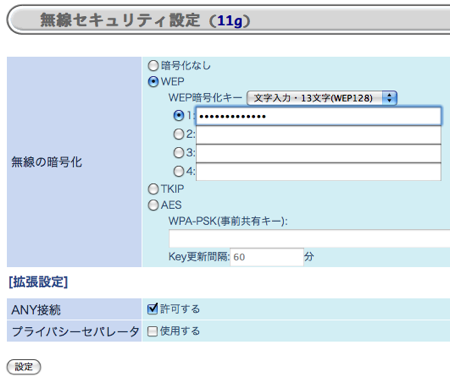Enable the プライバシーセパレータ 使用する checkbox

[152, 331]
